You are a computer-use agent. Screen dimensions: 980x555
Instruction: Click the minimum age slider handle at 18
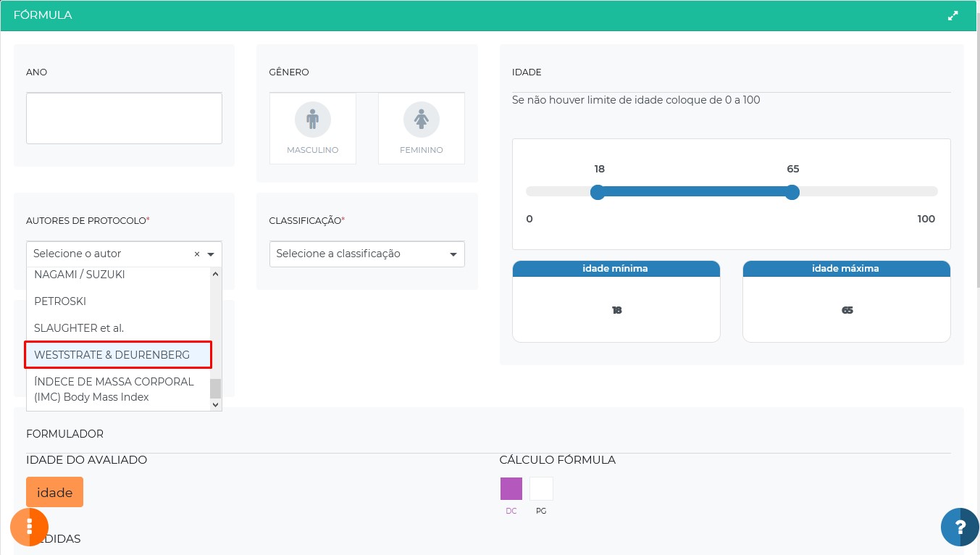point(598,192)
